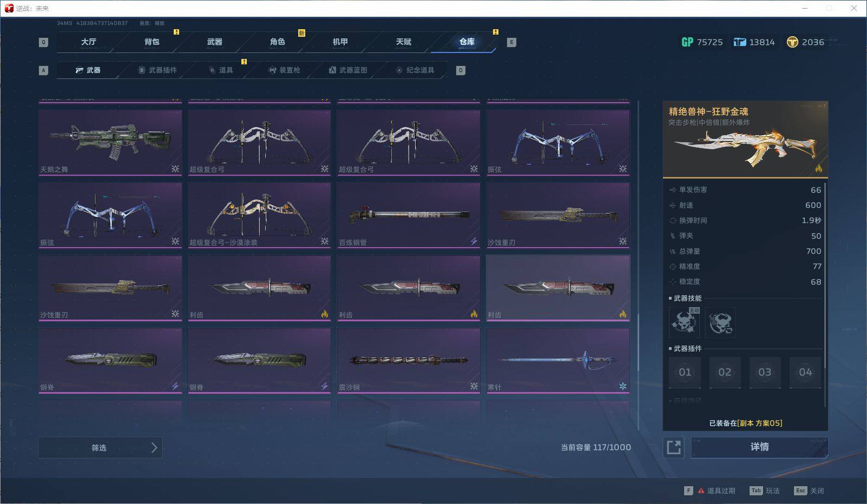Viewport: 867px width, 504px height.
Task: Click the Esc 关闭 button
Action: (809, 491)
